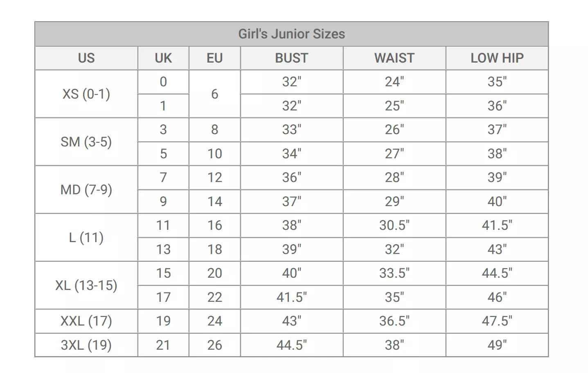Click the 36.5" waist measurement cell
Image resolution: width=588 pixels, height=373 pixels.
coord(394,321)
